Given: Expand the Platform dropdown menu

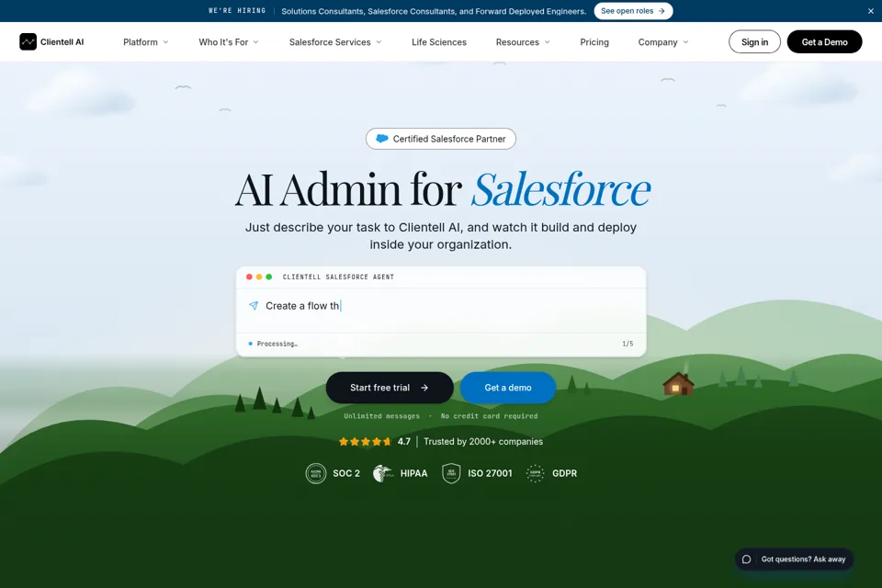Looking at the screenshot, I should click(146, 42).
